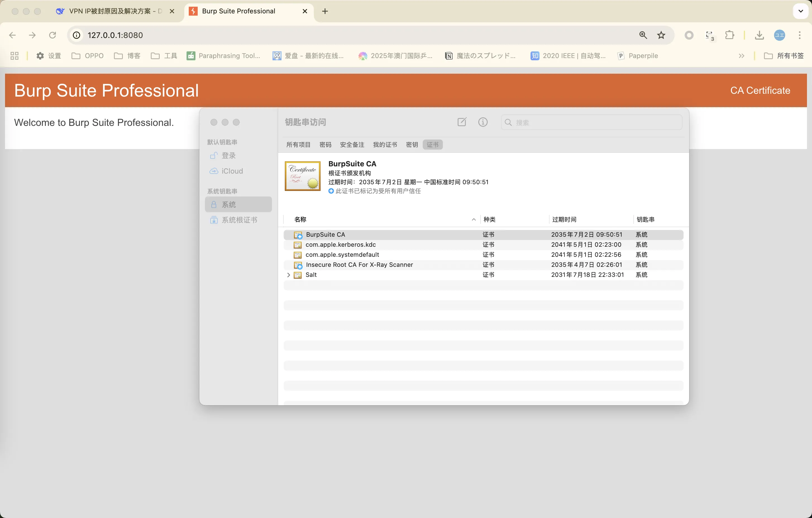
Task: Select the 密码 category tab
Action: coord(325,145)
